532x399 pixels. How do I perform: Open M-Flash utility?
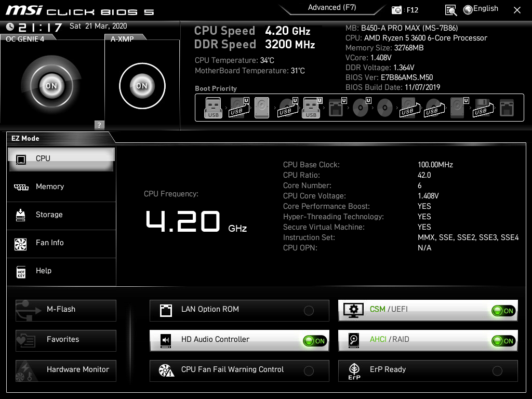tap(66, 311)
